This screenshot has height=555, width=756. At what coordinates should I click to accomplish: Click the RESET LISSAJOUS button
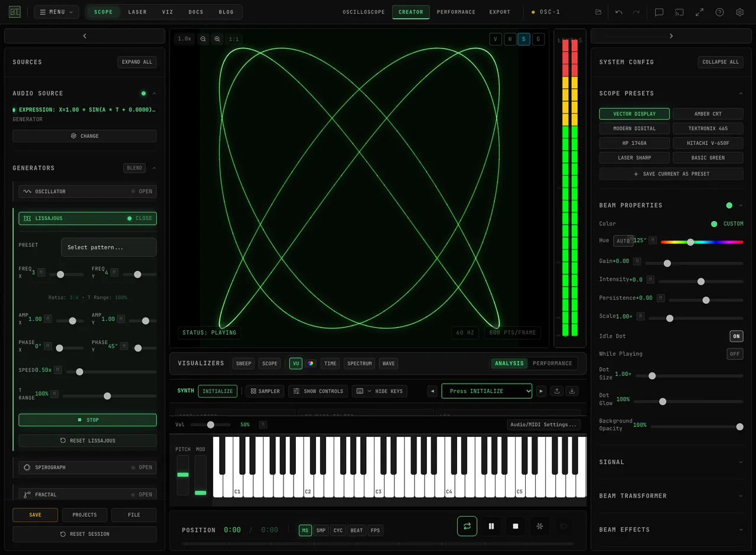tap(87, 441)
